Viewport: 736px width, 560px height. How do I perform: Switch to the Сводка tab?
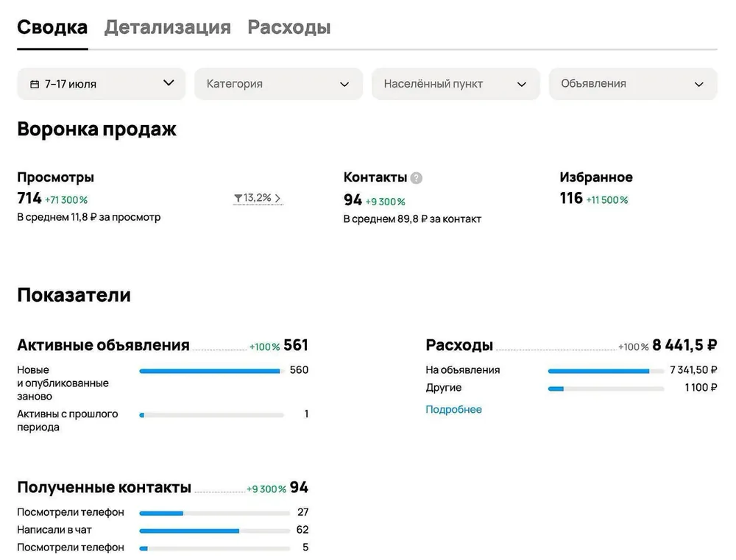click(x=52, y=27)
